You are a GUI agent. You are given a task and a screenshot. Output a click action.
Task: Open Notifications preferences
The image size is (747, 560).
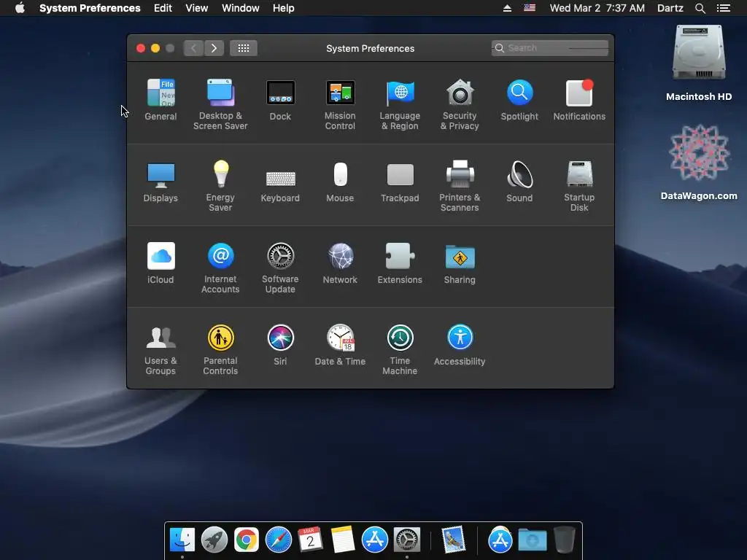tap(579, 99)
